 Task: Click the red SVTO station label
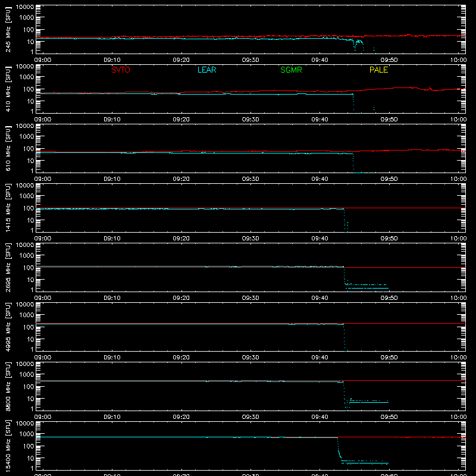coord(121,70)
